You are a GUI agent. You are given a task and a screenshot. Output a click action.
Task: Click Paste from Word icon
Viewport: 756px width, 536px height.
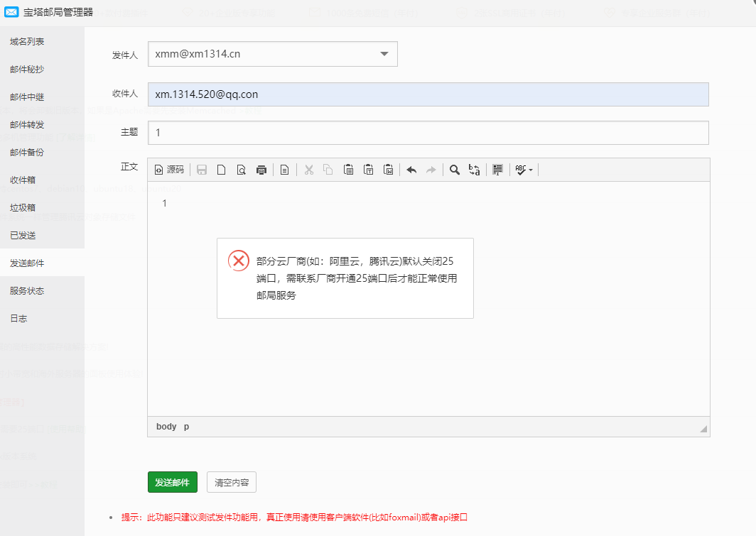pyautogui.click(x=388, y=170)
